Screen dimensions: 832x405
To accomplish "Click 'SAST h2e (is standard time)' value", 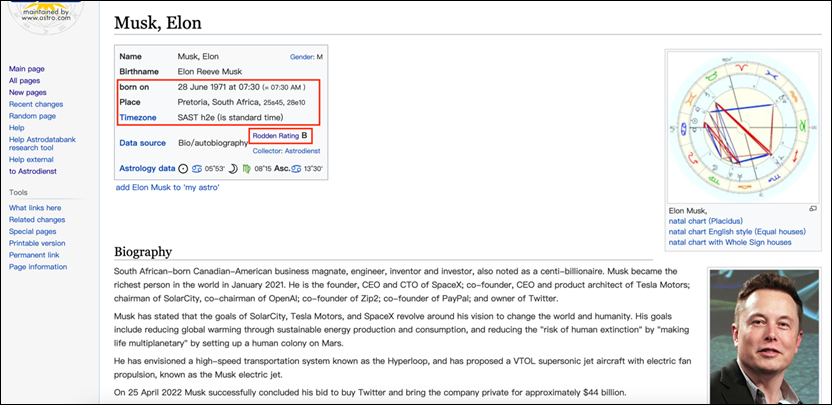I will point(230,117).
